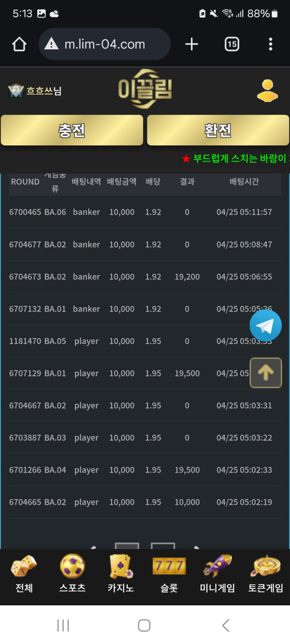Open the user profile icon

(267, 90)
